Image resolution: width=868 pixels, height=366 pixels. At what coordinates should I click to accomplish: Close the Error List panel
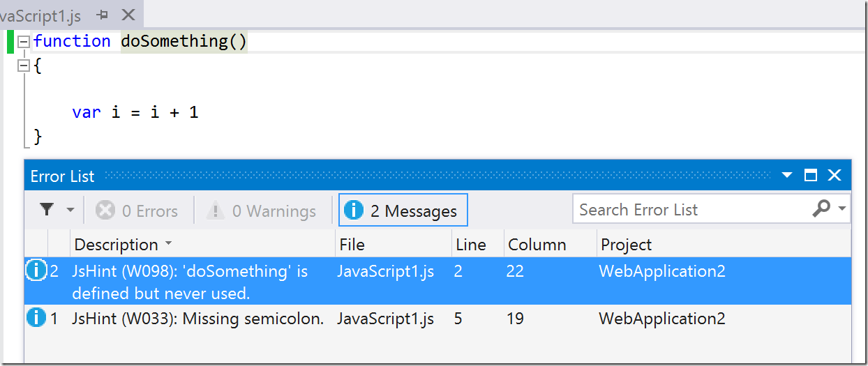(835, 176)
